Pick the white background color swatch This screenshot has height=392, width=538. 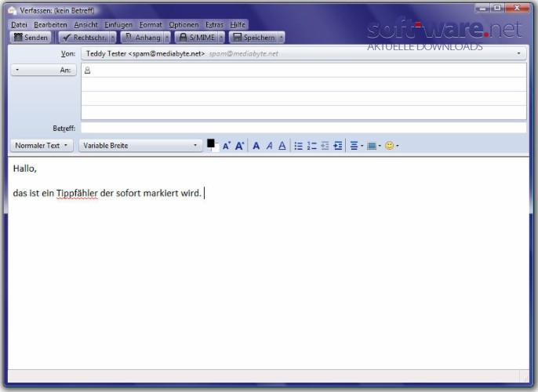coord(216,149)
